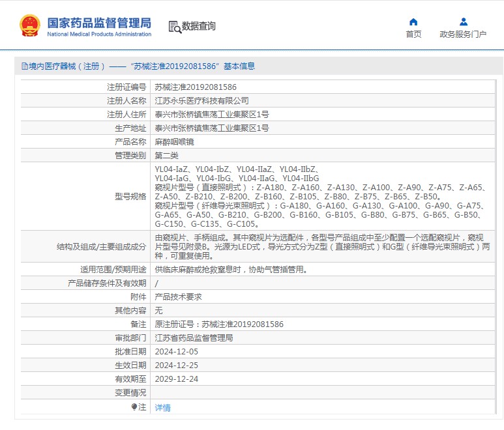Screen dimensions: 504x430
Task: Go to the 首页 text label
Action: 413,35
